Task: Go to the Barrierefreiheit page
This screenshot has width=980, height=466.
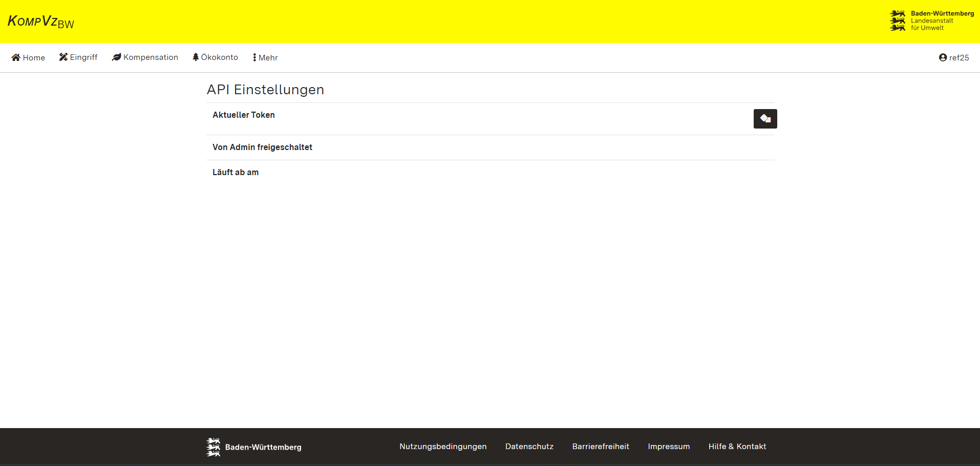Action: [x=601, y=447]
